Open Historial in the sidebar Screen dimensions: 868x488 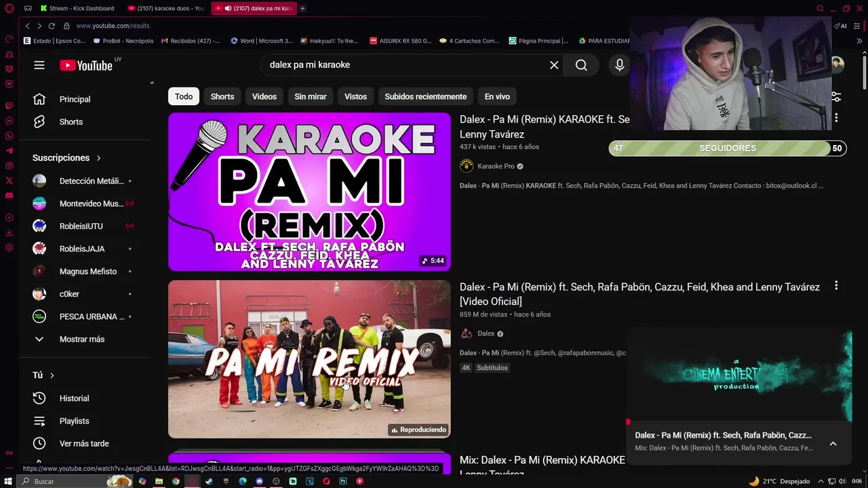(74, 399)
